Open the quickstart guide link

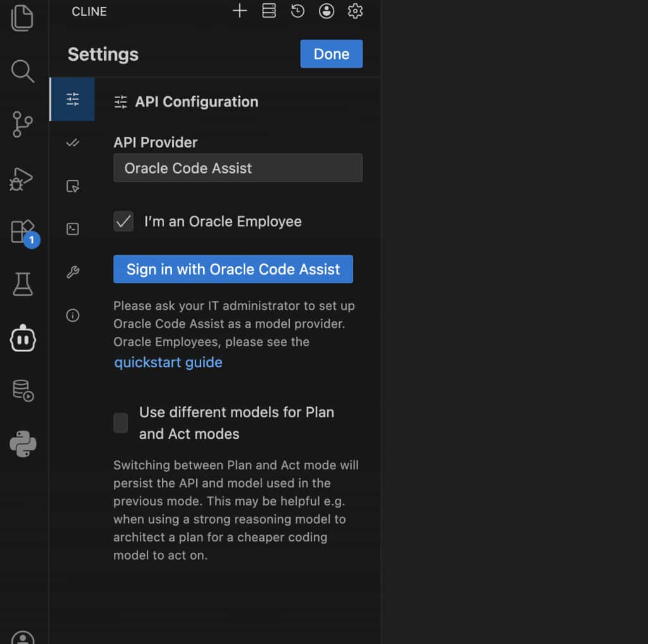point(168,362)
